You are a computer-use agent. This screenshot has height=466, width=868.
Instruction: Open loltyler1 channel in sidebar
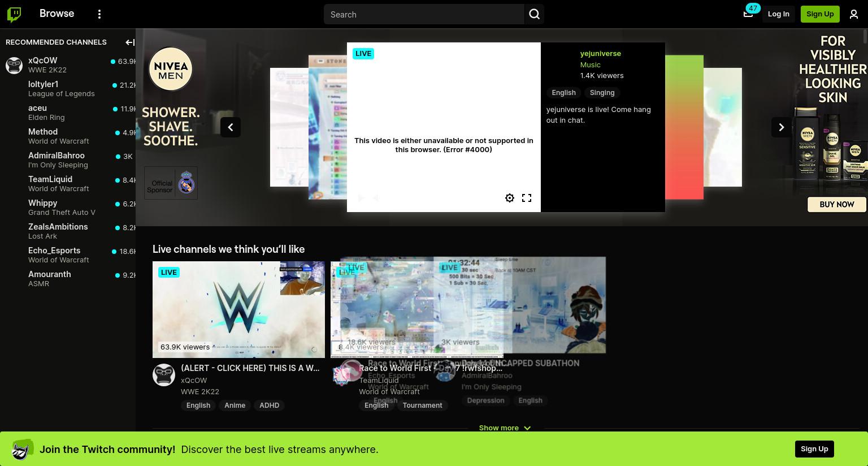coord(68,89)
